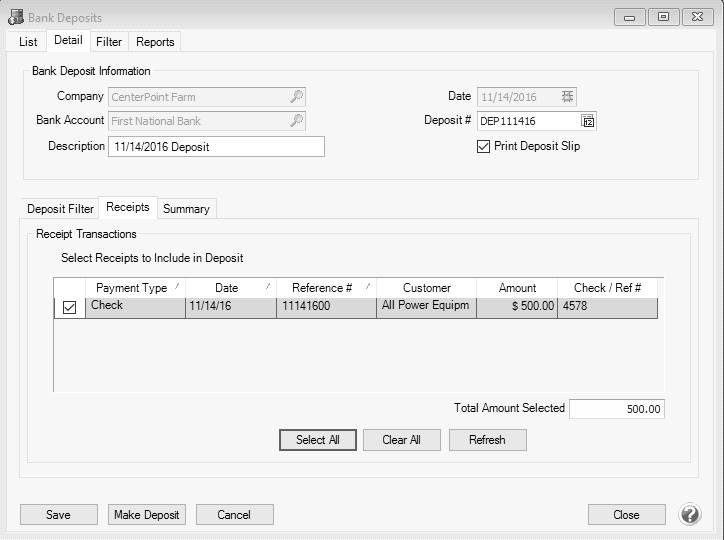Click into the Description text field
This screenshot has height=540, width=724.
(x=216, y=146)
